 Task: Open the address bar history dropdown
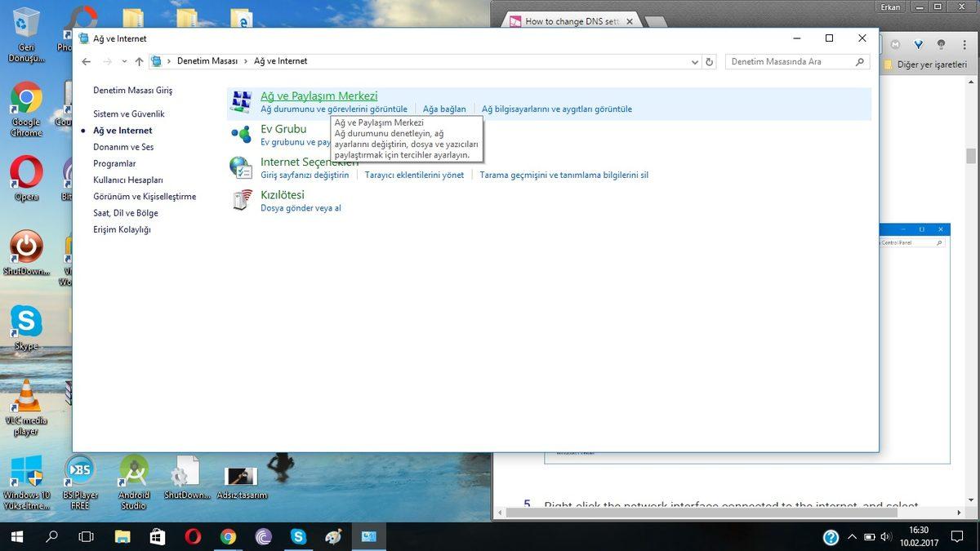coord(694,61)
